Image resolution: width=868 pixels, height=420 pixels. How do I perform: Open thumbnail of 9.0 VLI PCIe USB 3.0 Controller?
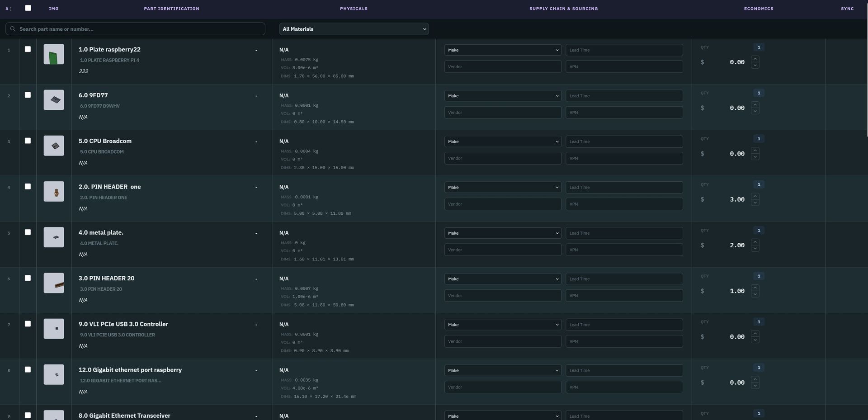click(54, 329)
